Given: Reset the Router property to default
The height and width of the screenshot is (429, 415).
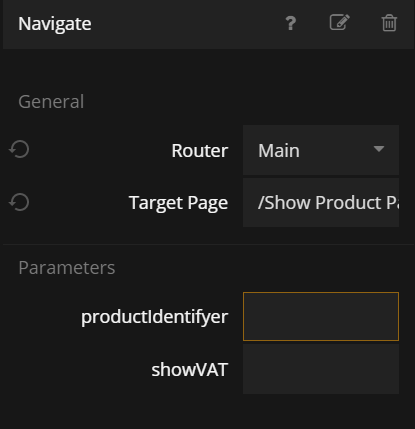Looking at the screenshot, I should pos(19,149).
